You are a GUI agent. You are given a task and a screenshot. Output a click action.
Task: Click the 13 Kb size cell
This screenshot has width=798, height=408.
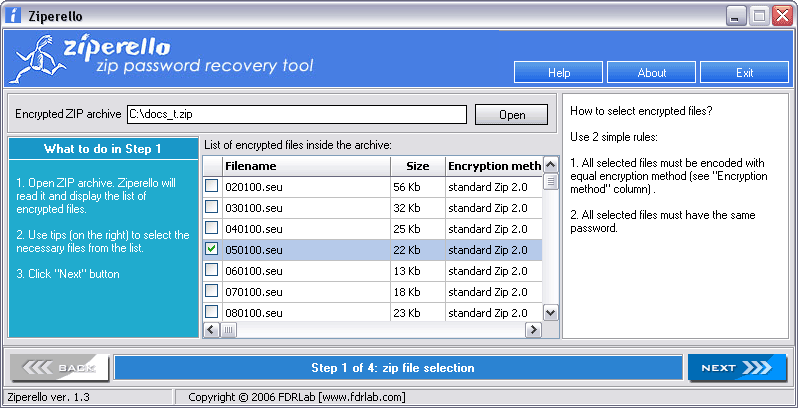pyautogui.click(x=418, y=271)
